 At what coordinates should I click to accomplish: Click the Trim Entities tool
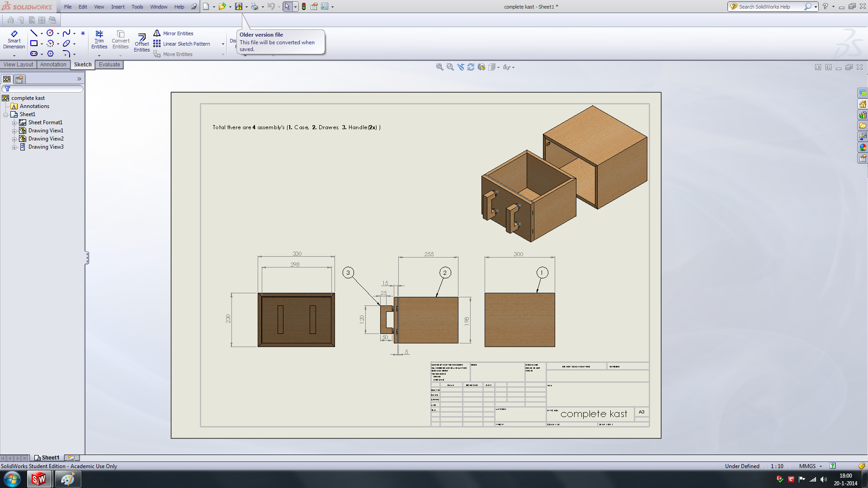[x=99, y=40]
